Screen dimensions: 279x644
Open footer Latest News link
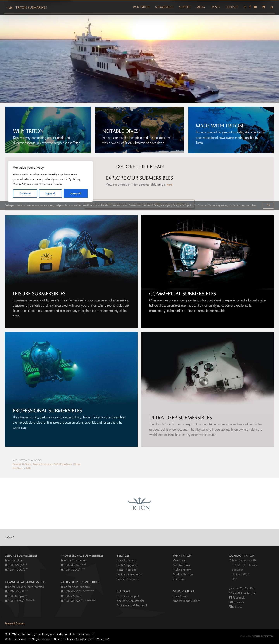pyautogui.click(x=180, y=596)
